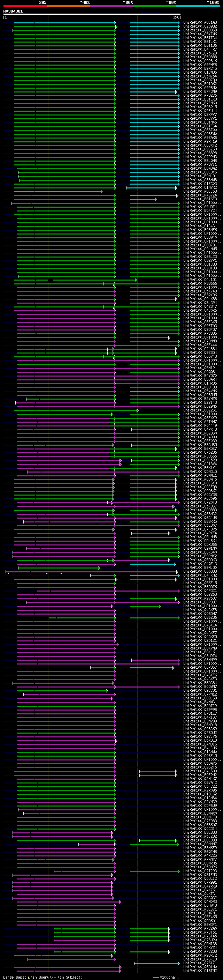
Task: Click the UniRef100_Q3UW40 label
Action: (x=200, y=237)
